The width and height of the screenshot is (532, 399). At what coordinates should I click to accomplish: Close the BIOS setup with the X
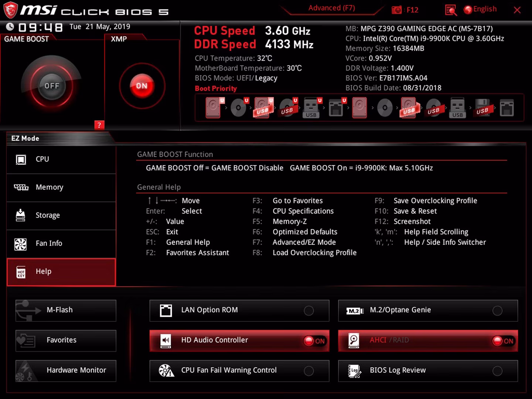(x=517, y=10)
